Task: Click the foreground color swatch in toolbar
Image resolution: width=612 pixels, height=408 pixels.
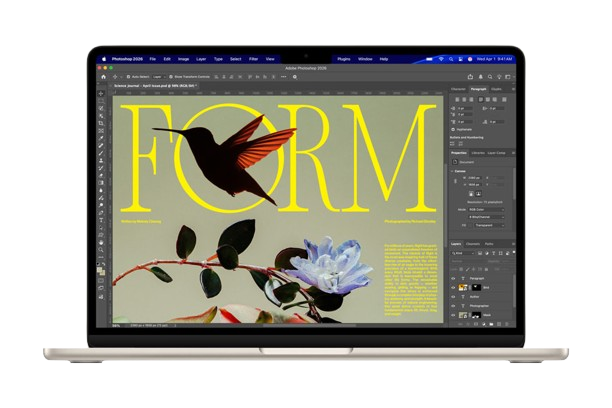Action: pyautogui.click(x=100, y=268)
